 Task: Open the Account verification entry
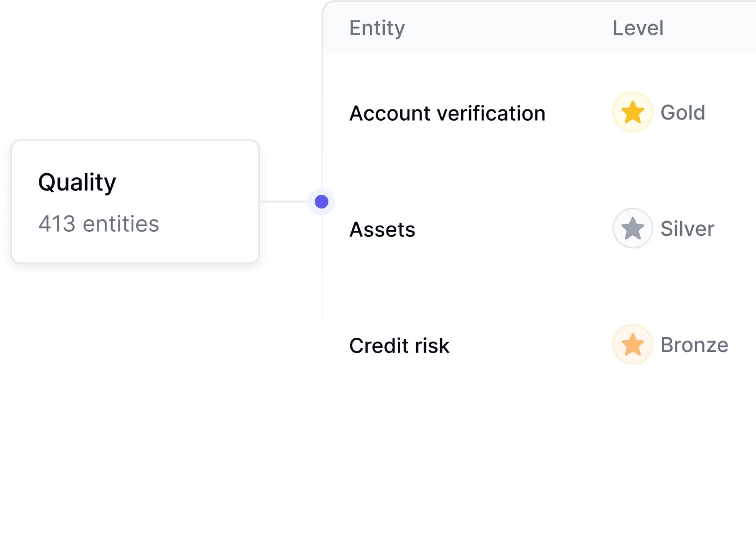click(447, 113)
